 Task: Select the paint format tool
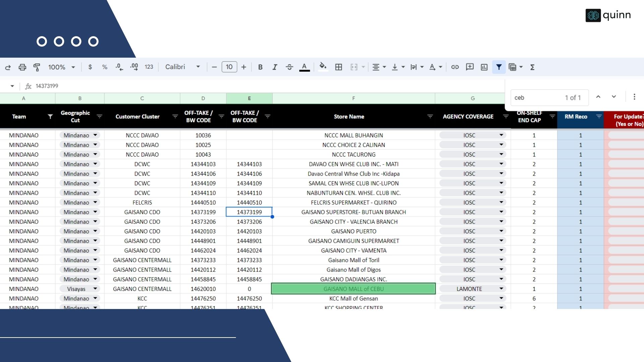[37, 67]
